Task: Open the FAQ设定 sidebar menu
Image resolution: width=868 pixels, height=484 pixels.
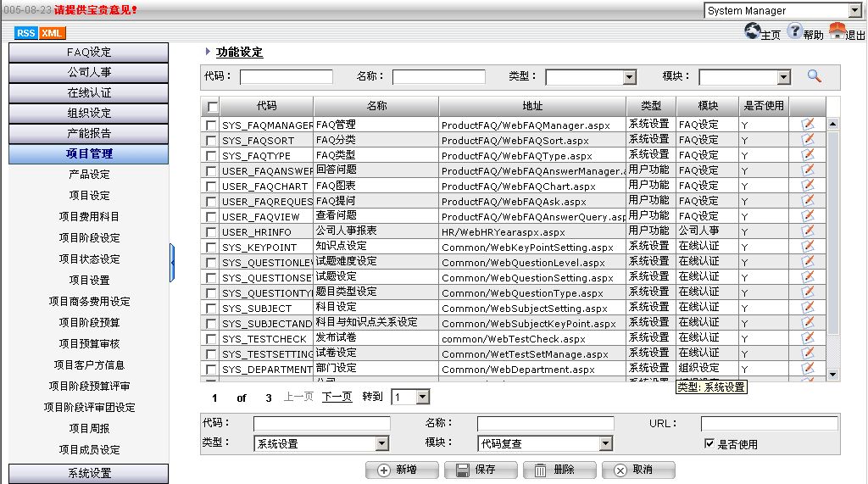Action: click(88, 52)
